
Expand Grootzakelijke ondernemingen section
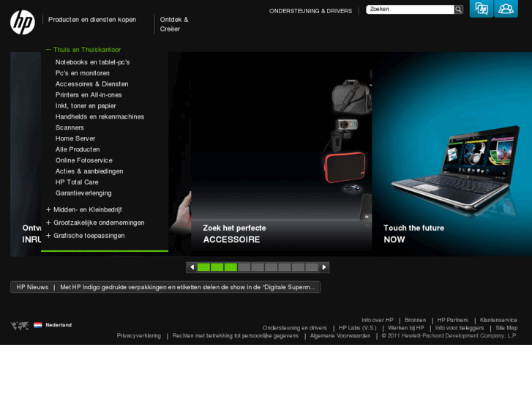(95, 223)
